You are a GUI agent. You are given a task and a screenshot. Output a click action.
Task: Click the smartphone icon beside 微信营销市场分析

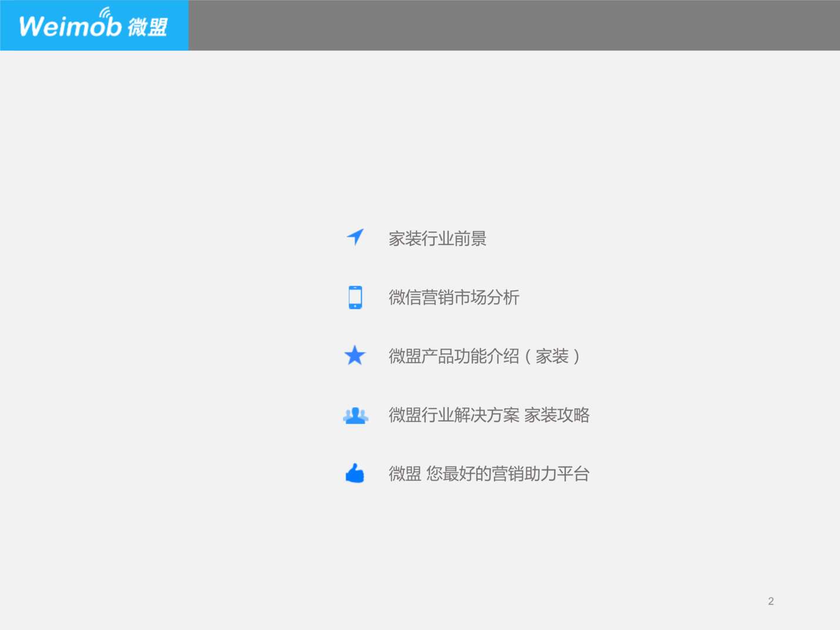(x=355, y=297)
